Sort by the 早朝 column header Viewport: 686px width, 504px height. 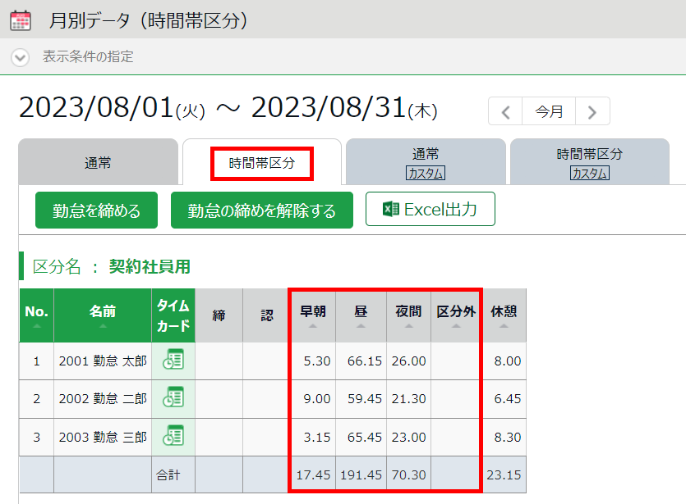(313, 313)
